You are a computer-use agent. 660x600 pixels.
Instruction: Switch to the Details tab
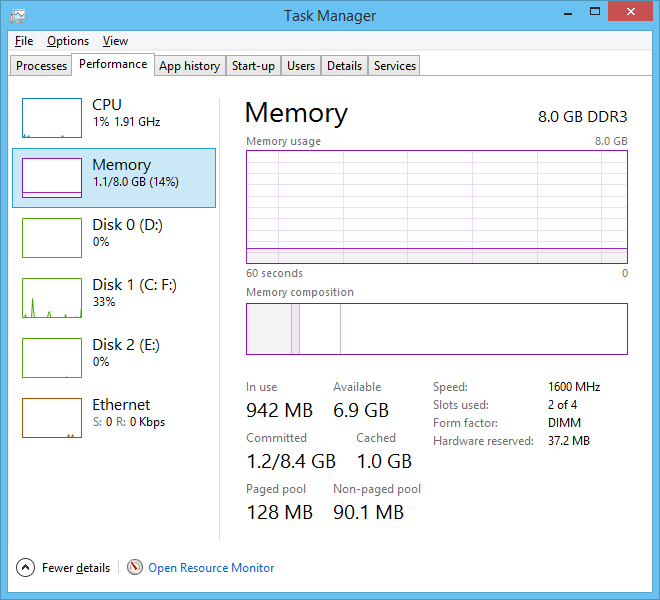pyautogui.click(x=344, y=66)
